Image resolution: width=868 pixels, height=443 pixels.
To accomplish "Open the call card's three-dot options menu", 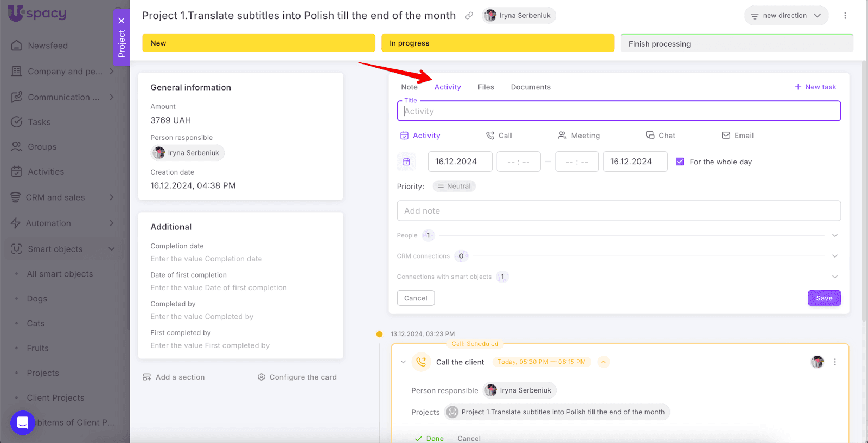I will pyautogui.click(x=835, y=362).
